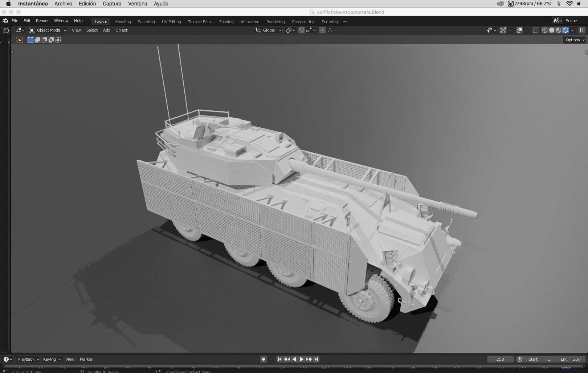Play the animation in reverse
The height and width of the screenshot is (373, 588).
pos(294,359)
